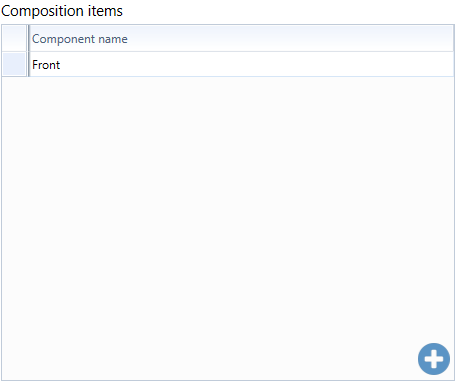
Task: Sort by the Component name column header
Action: click(241, 39)
